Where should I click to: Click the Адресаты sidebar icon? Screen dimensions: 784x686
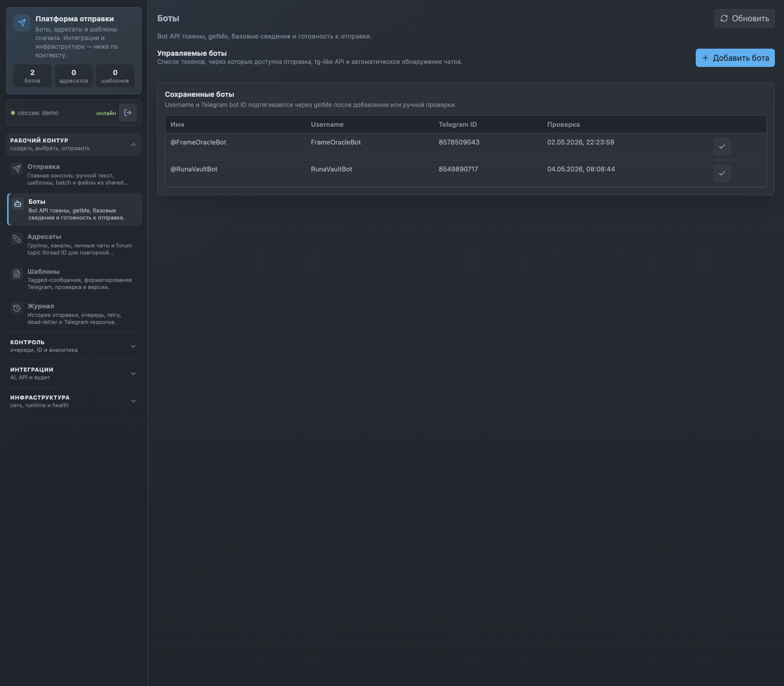(x=17, y=239)
